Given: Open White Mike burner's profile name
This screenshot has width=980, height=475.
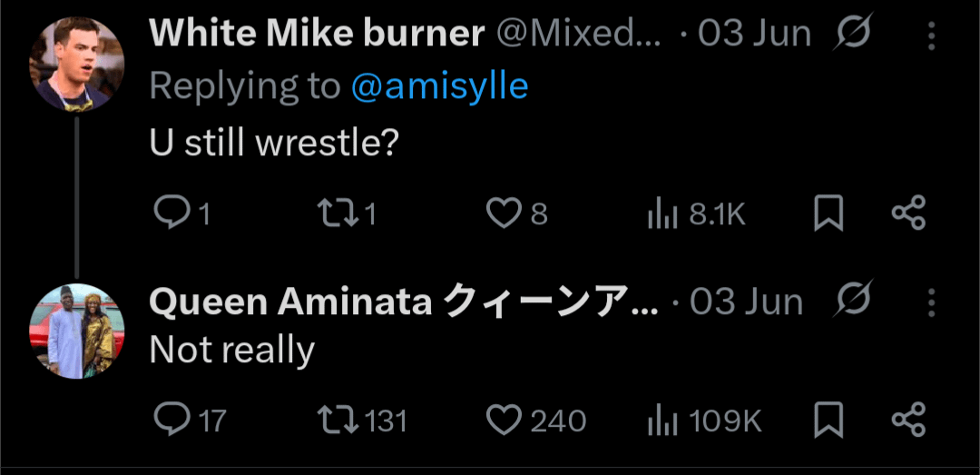Looking at the screenshot, I should coord(316,35).
